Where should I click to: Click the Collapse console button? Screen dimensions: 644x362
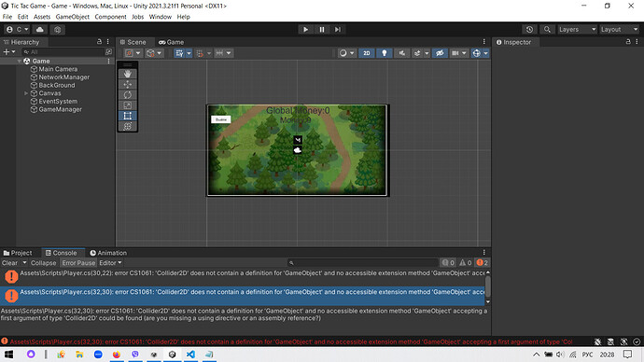(x=43, y=263)
